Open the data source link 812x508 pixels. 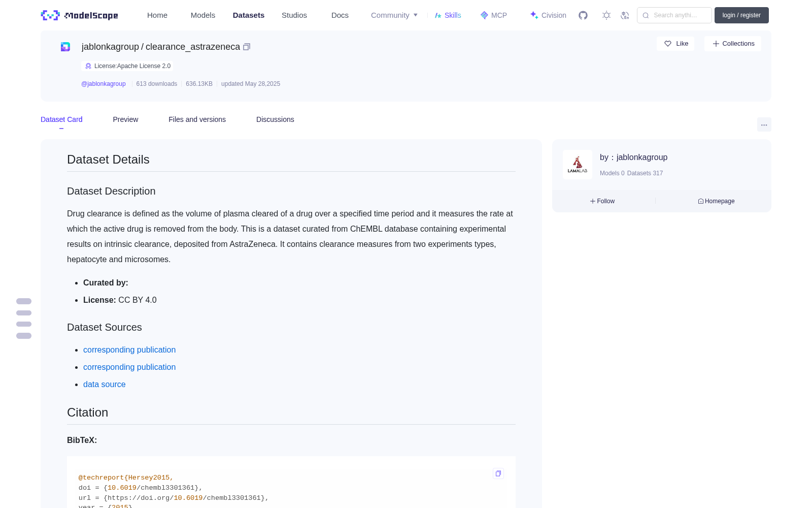[x=105, y=384]
